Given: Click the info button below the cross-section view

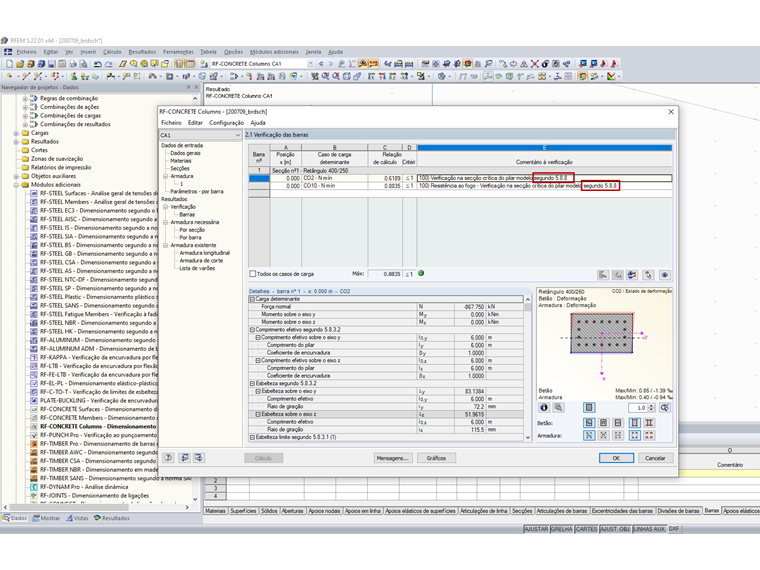Looking at the screenshot, I should [x=544, y=408].
